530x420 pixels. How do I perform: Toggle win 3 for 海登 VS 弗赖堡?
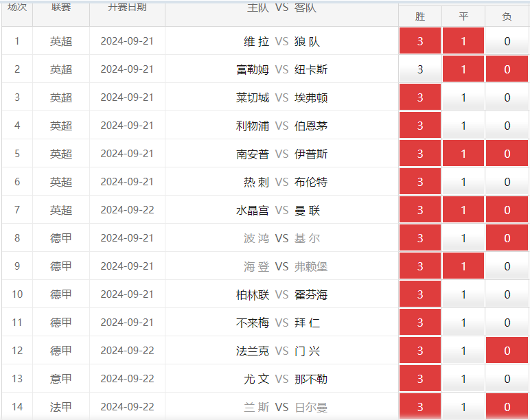[419, 266]
